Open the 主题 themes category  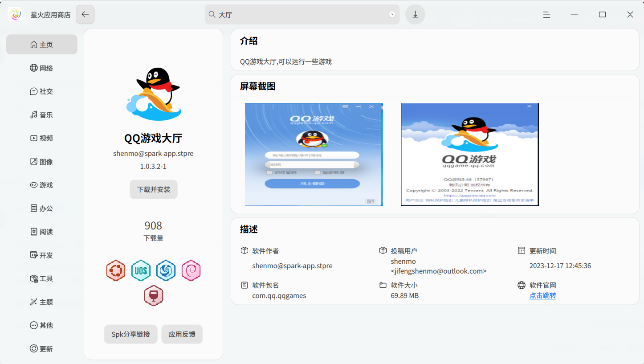pyautogui.click(x=42, y=302)
